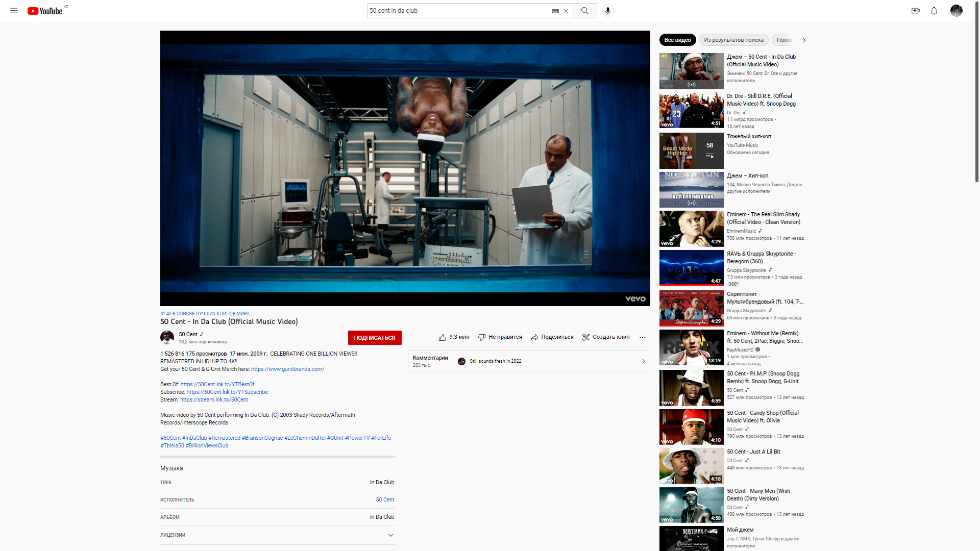The height and width of the screenshot is (551, 980).
Task: Open the account avatar menu
Action: [x=957, y=11]
